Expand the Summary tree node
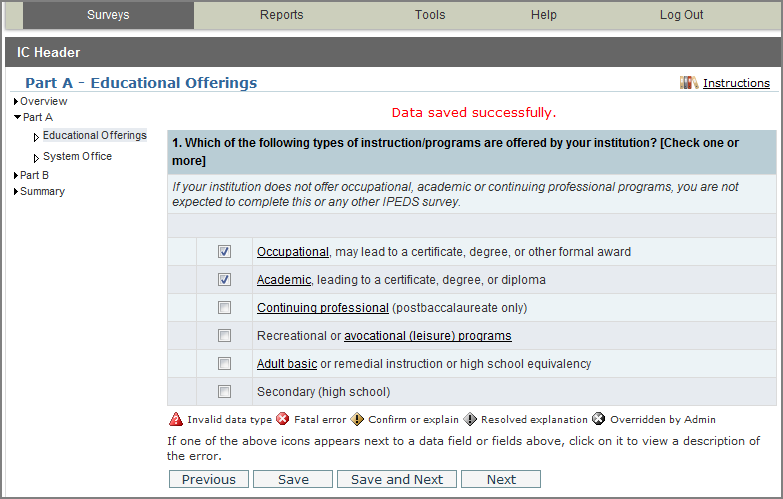783x499 pixels. coord(16,192)
